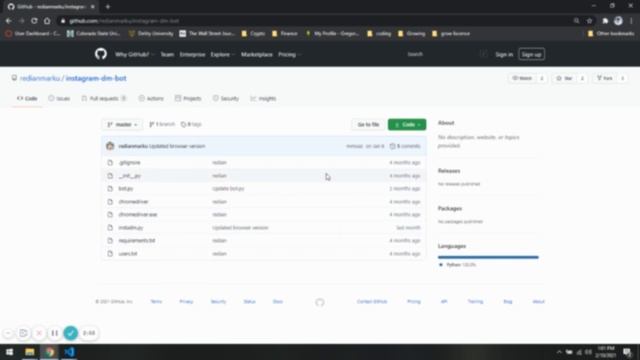
Task: Expand the Explore menu
Action: pos(222,54)
